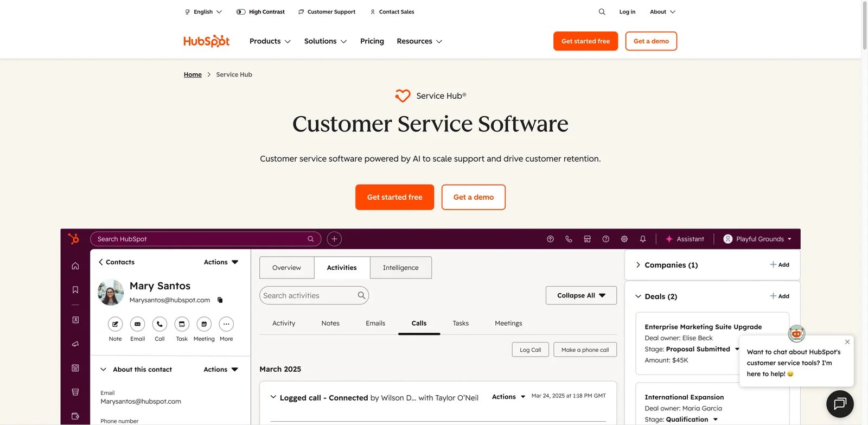Open the Collapse All dropdown
Screen dimensions: 868x425
tap(581, 295)
